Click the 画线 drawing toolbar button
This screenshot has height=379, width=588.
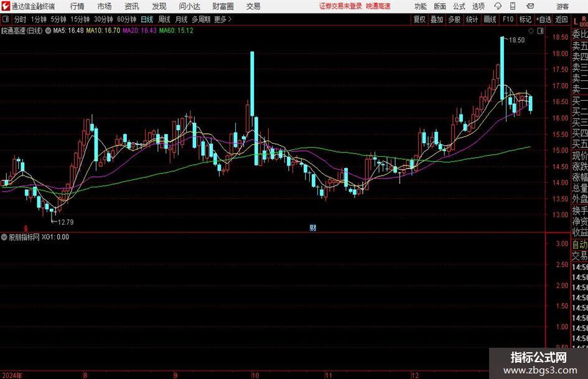pyautogui.click(x=490, y=19)
